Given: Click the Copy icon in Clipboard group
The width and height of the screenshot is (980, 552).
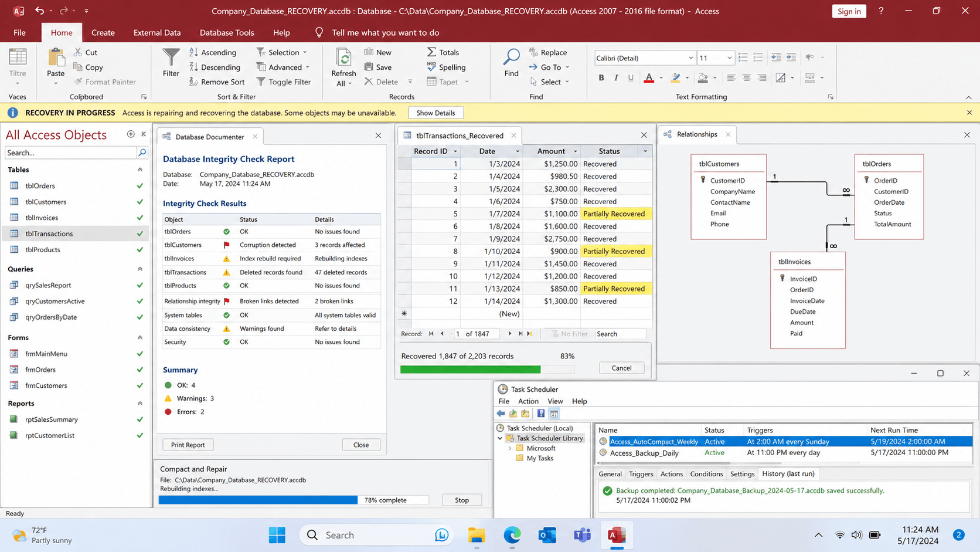Looking at the screenshot, I should coord(78,67).
